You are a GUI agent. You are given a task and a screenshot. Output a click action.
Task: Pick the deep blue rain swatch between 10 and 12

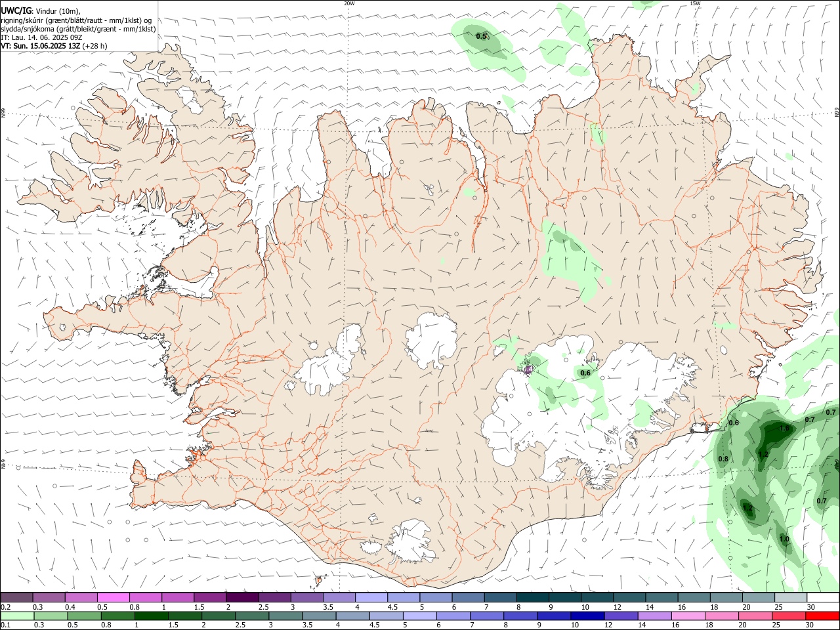(x=588, y=616)
